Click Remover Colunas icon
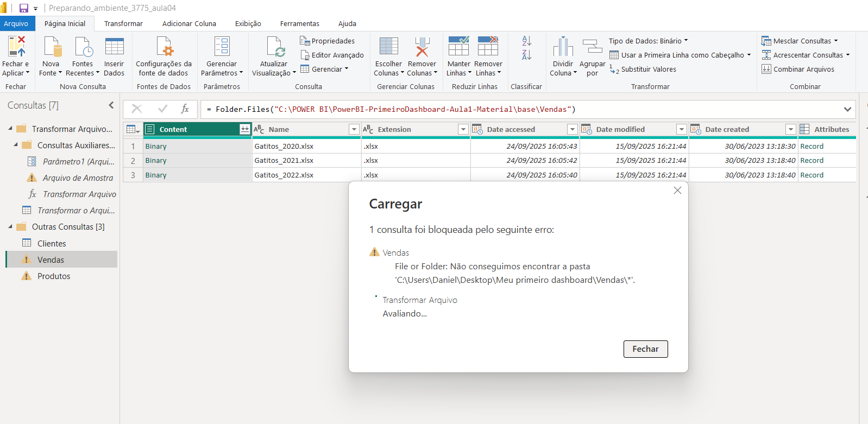 [422, 47]
